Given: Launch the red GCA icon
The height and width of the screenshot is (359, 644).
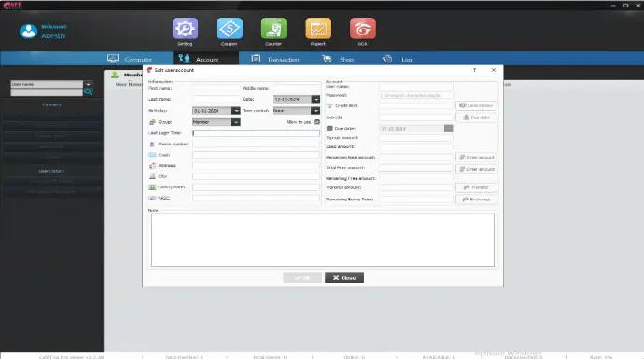Looking at the screenshot, I should [363, 28].
